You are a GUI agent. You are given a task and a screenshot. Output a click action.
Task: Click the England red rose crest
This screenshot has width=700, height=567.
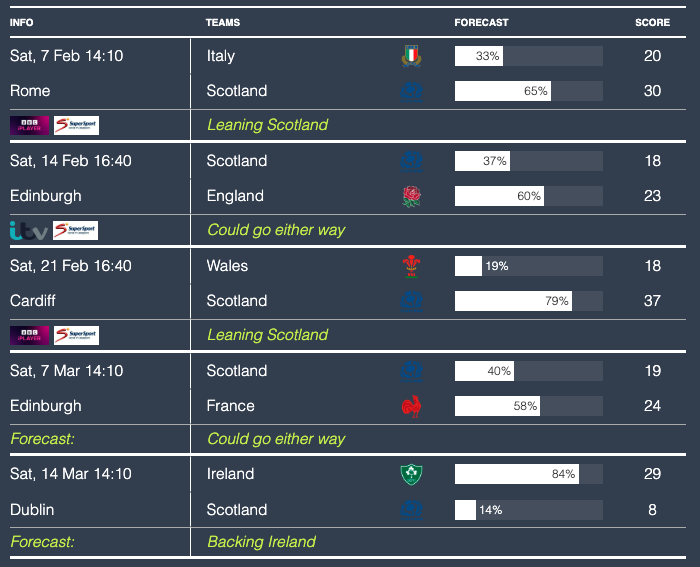tap(411, 196)
